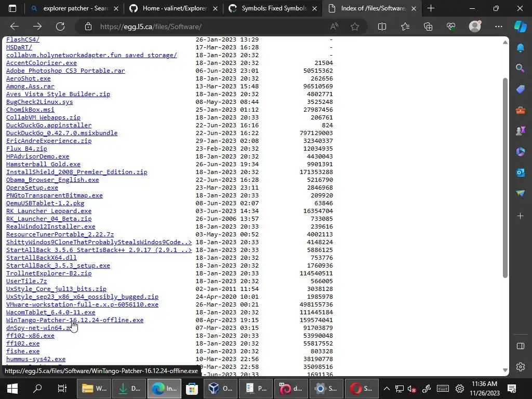Open the Copilot sidebar button
Viewport: 532px width, 399px height.
(521, 26)
